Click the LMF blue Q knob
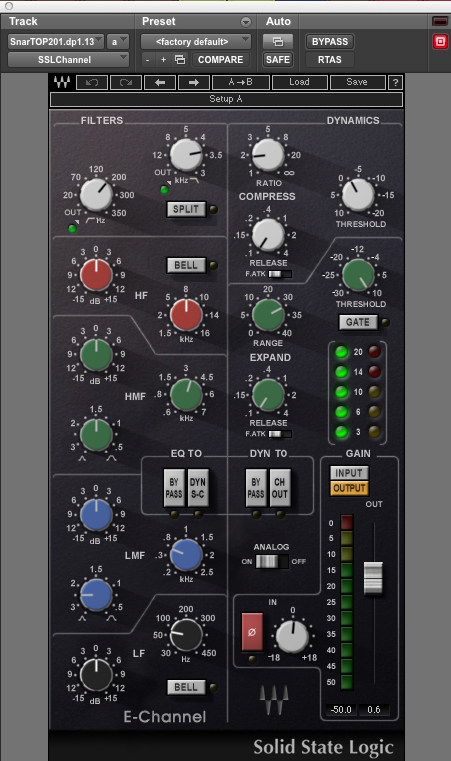Screen dimensions: 451x761 [96, 595]
